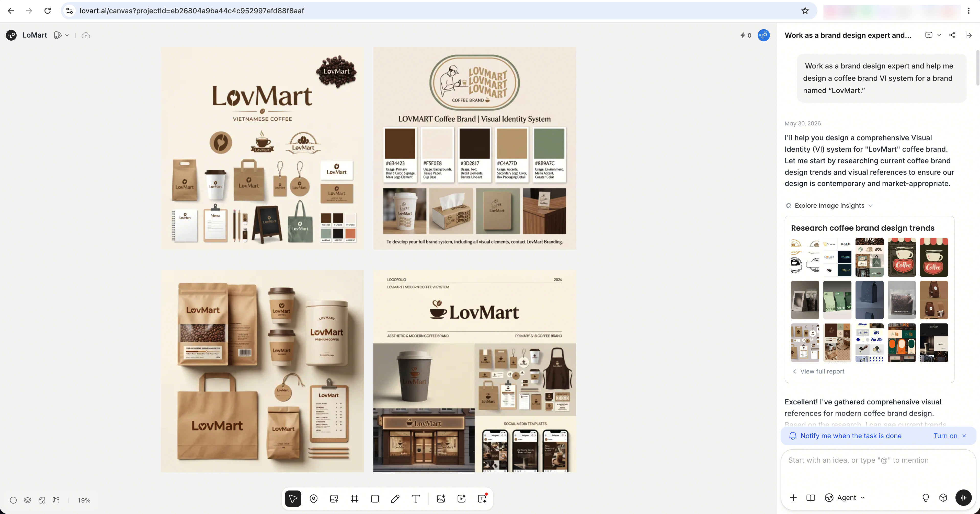
Task: Open the Agent mode dropdown
Action: tap(845, 498)
